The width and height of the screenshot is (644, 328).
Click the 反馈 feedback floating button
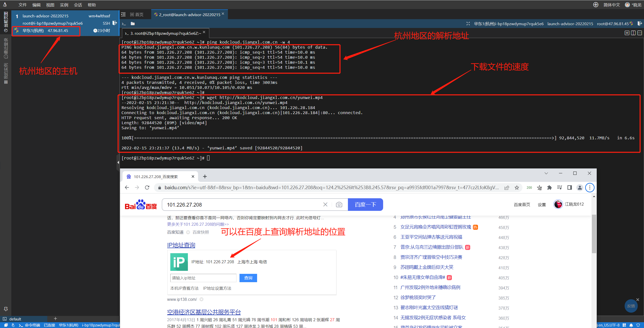(x=631, y=306)
